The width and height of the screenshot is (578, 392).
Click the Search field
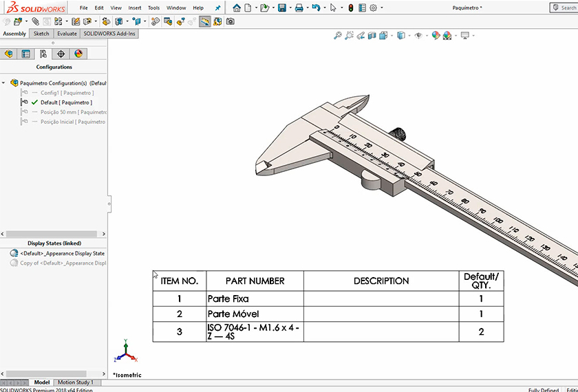[564, 8]
